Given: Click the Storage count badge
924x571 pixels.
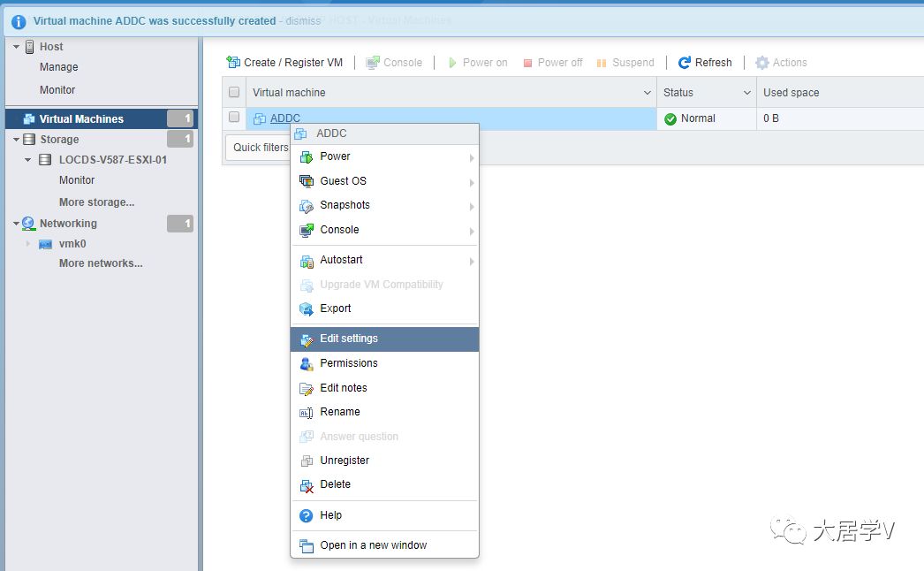Looking at the screenshot, I should tap(180, 139).
